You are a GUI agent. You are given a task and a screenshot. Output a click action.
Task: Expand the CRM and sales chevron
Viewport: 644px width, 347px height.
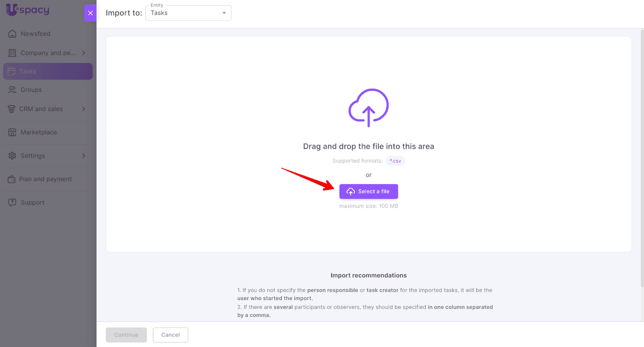click(84, 109)
